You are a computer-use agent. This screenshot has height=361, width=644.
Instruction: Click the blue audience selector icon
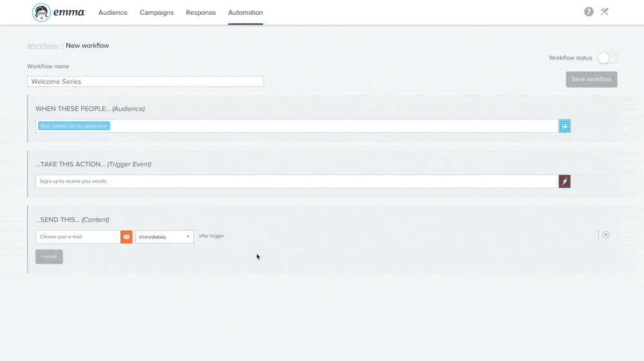pos(564,126)
